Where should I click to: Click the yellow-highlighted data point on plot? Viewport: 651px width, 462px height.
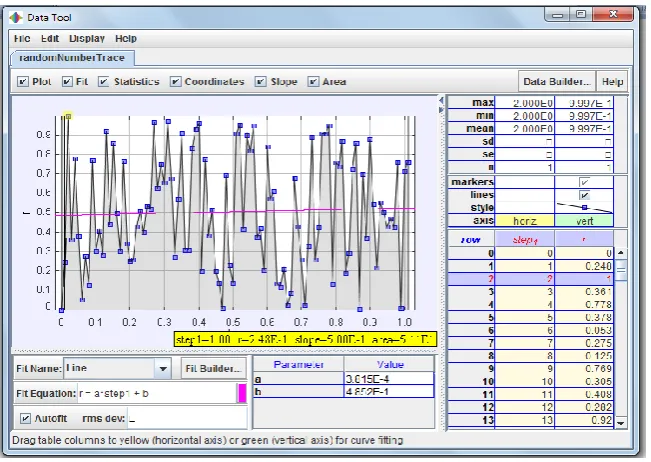68,116
